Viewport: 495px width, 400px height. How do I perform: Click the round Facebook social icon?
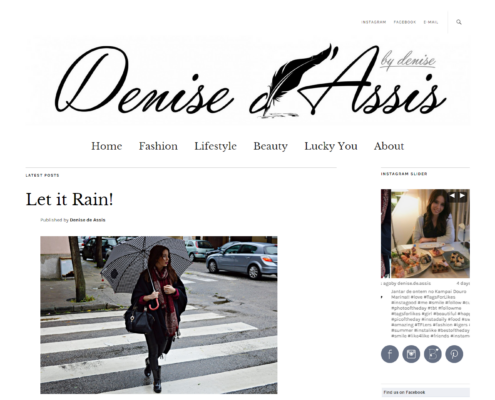click(x=390, y=354)
